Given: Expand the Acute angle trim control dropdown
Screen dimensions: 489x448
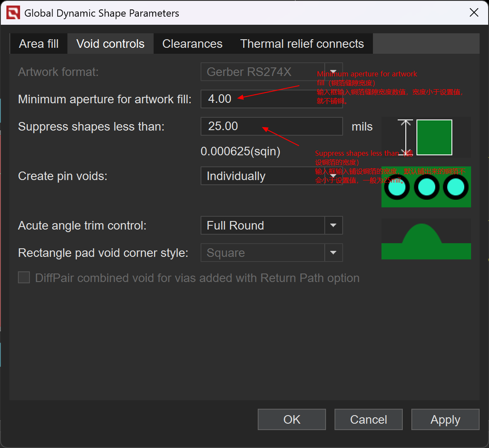Looking at the screenshot, I should (x=333, y=225).
